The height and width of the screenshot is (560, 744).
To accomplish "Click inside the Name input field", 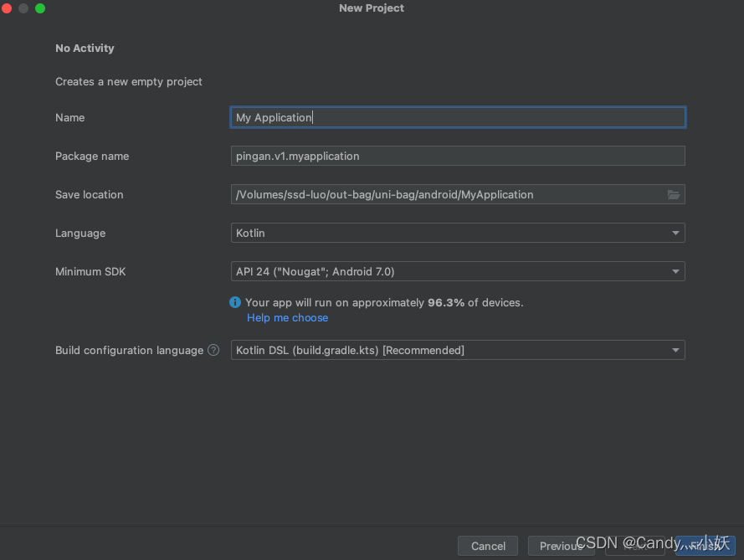I will pos(458,117).
